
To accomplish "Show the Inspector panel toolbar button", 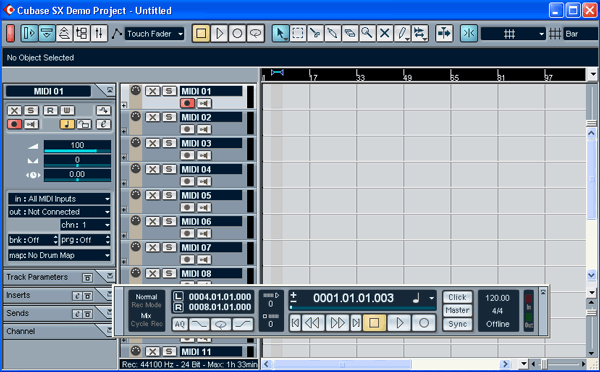I will [x=29, y=34].
